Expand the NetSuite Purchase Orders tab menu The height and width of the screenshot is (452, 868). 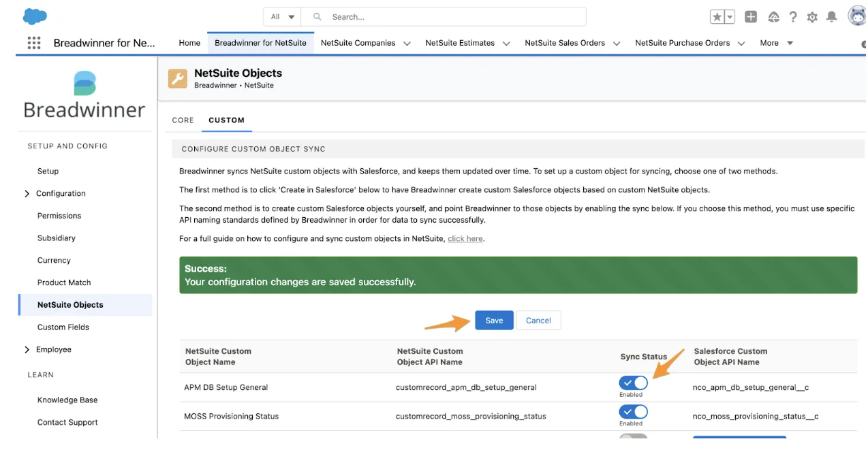point(741,43)
